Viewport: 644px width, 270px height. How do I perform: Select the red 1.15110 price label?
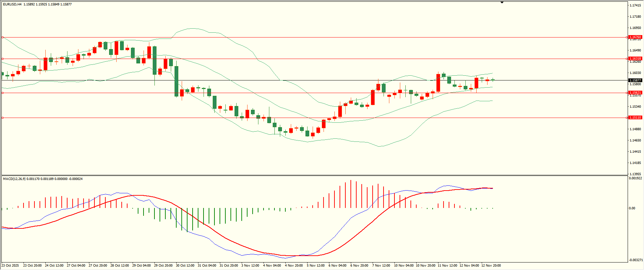[635, 118]
